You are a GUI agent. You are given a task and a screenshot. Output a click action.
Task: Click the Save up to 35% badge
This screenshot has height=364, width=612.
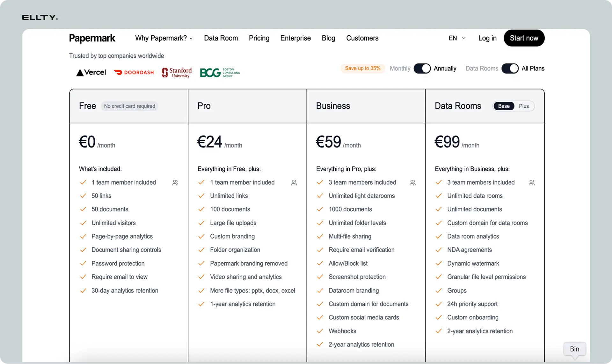pos(363,68)
